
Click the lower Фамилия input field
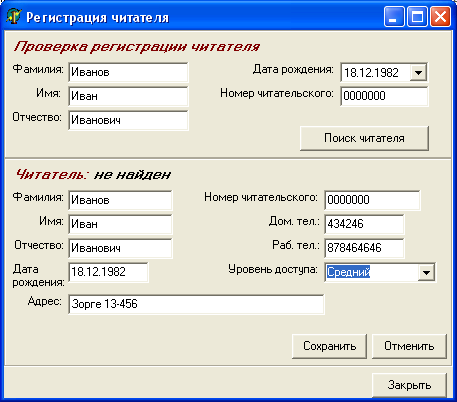120,200
